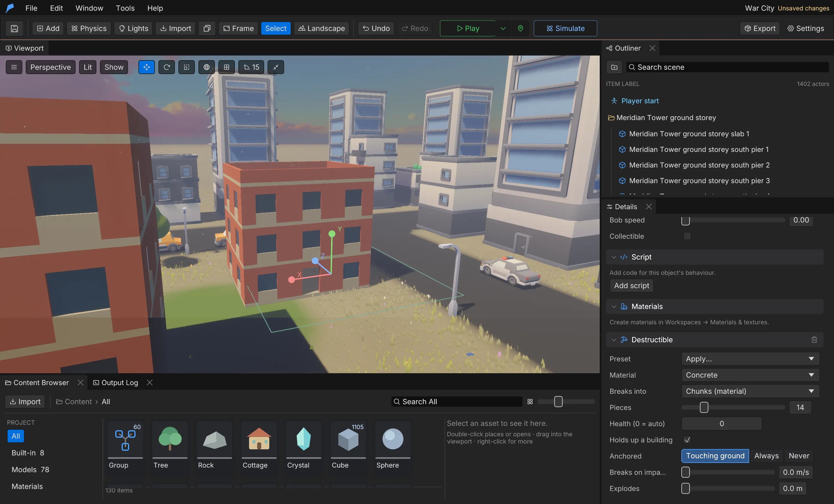Click the Simulate button
The height and width of the screenshot is (504, 834).
(x=565, y=28)
